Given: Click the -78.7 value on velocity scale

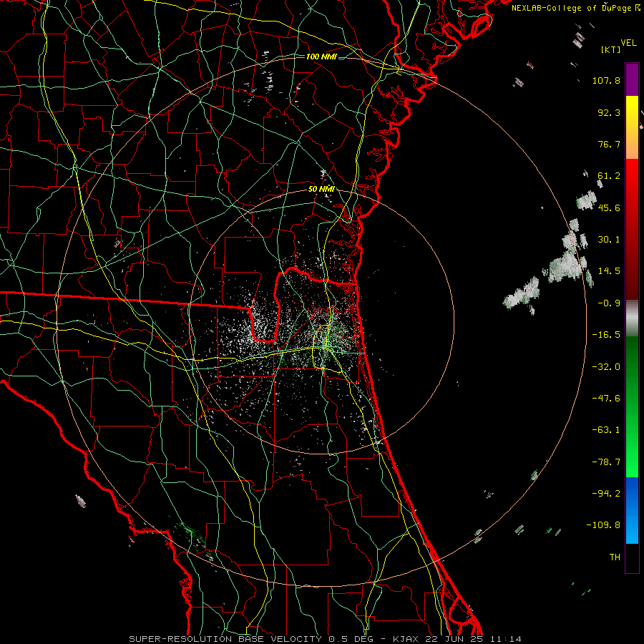Looking at the screenshot, I should 606,462.
